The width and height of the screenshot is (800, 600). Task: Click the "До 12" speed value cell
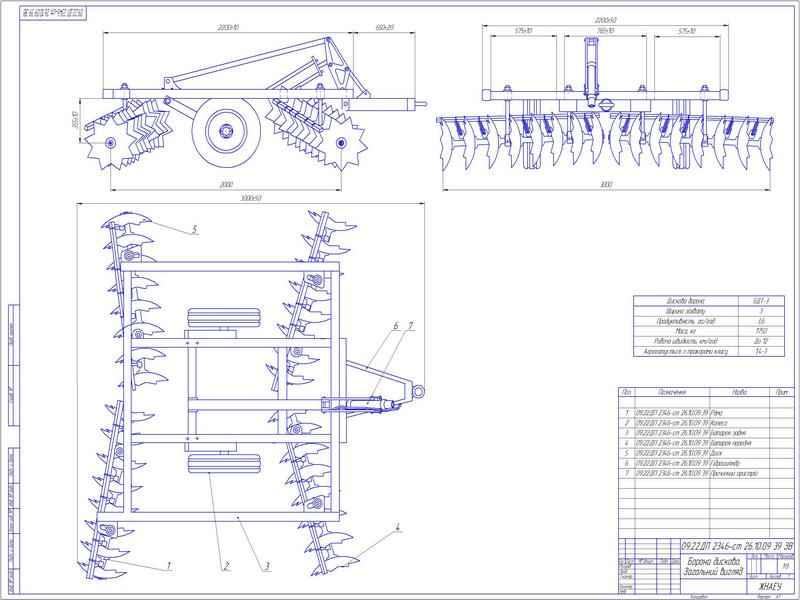(761, 341)
